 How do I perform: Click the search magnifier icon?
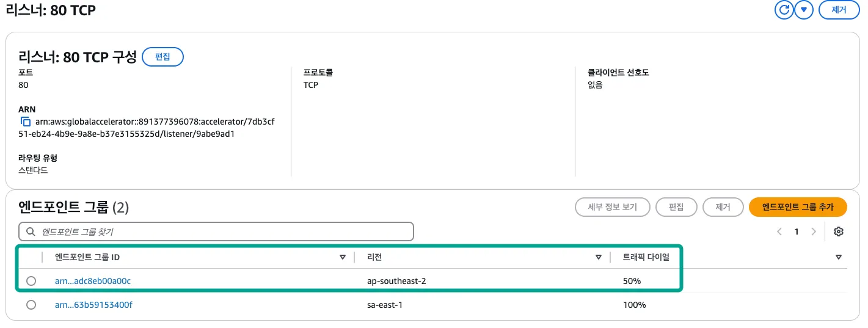[30, 232]
